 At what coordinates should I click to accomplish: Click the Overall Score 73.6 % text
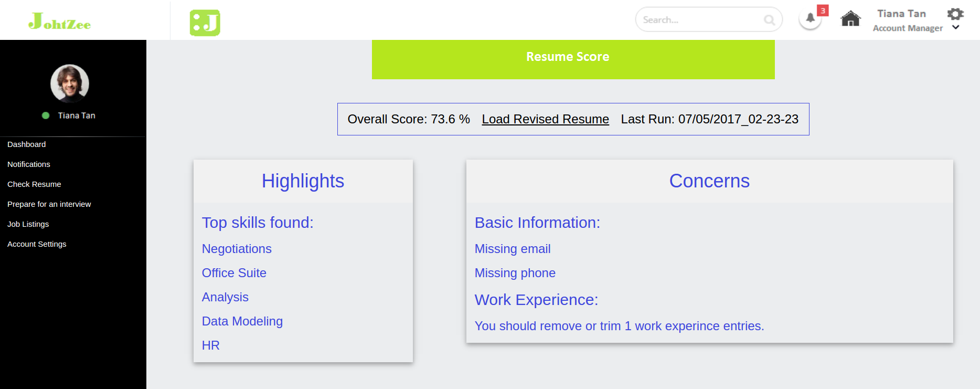coord(409,119)
